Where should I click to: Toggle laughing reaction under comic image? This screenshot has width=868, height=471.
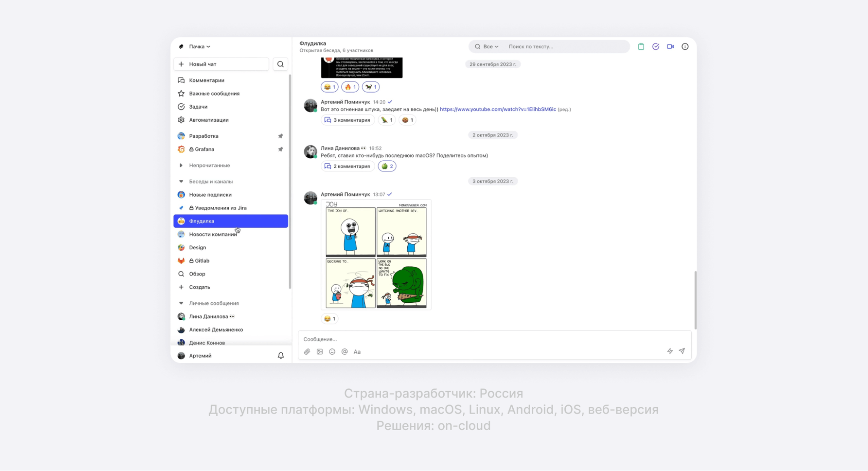click(330, 318)
